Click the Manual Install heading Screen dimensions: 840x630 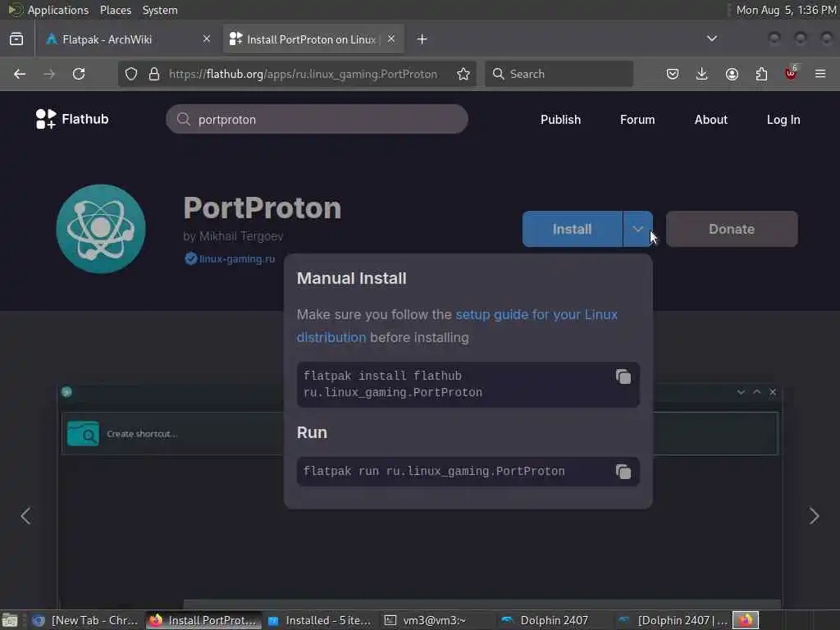[x=351, y=278]
